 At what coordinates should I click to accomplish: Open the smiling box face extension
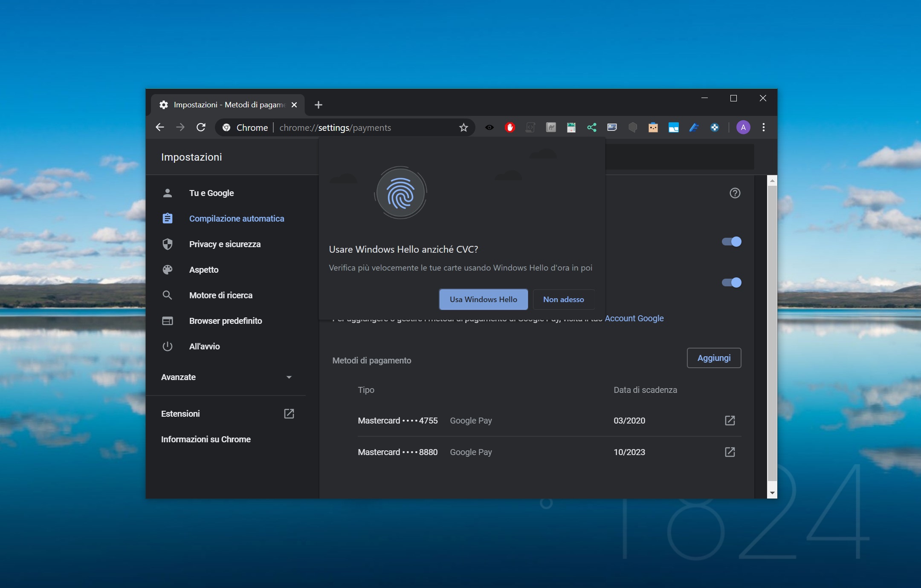point(653,127)
